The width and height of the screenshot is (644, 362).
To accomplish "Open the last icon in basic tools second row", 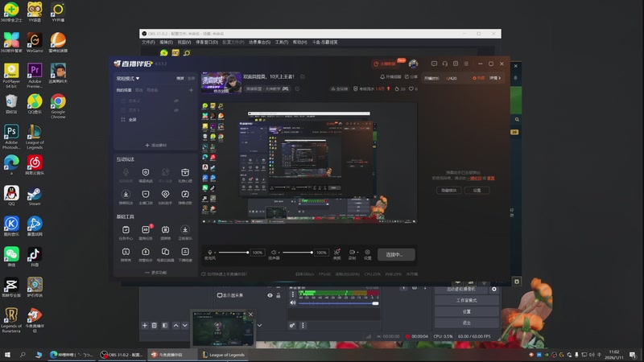I will [185, 252].
